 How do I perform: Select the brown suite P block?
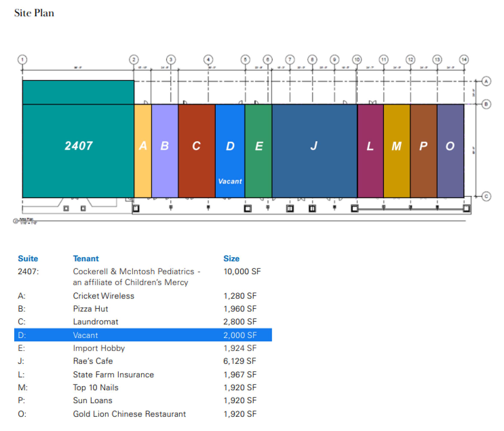coord(423,151)
